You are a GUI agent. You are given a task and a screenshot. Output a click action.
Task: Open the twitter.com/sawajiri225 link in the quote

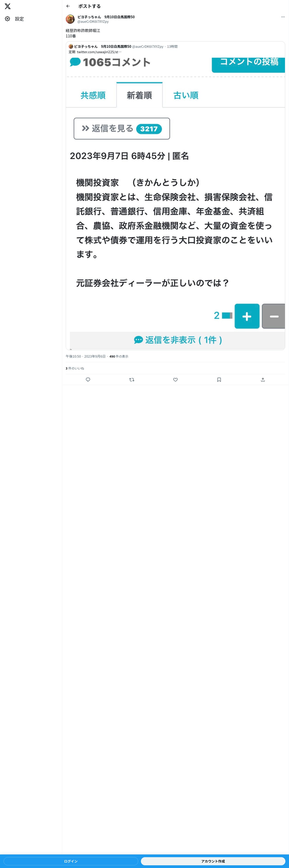[99, 52]
